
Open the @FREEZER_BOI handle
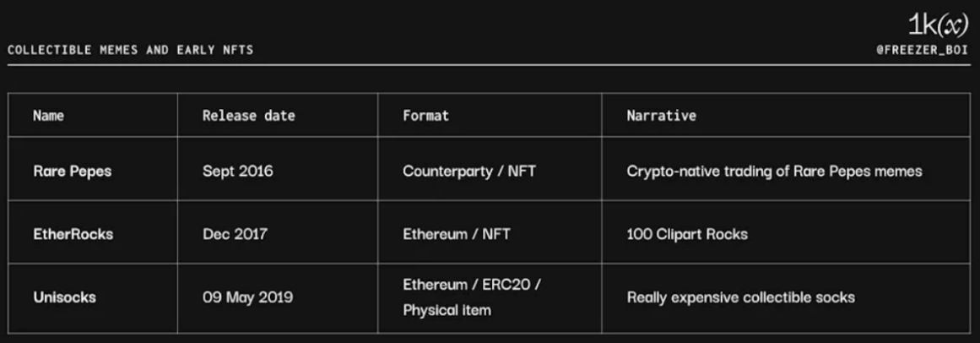923,50
